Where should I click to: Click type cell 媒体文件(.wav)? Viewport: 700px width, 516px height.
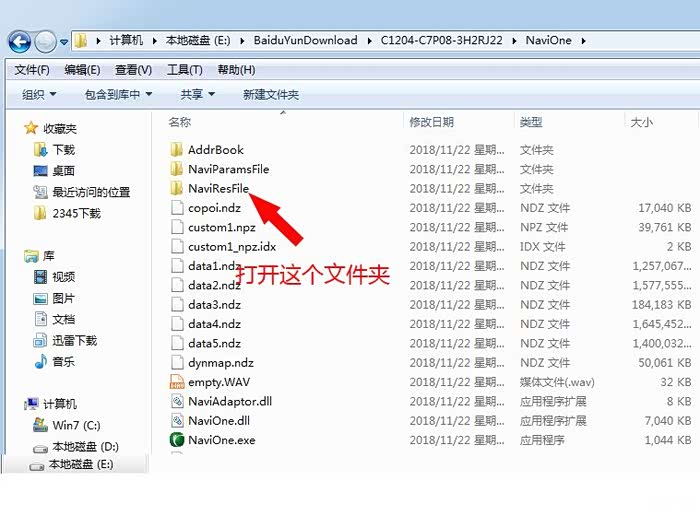557,382
